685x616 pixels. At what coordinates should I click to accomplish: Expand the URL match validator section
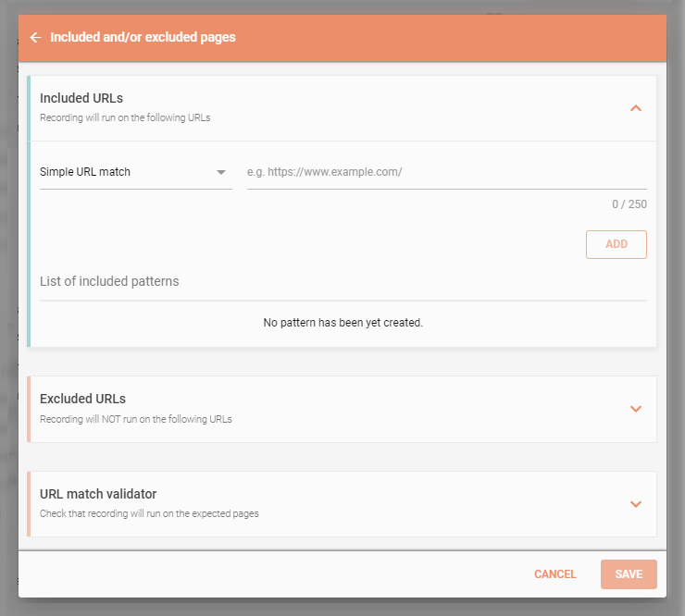pos(636,504)
